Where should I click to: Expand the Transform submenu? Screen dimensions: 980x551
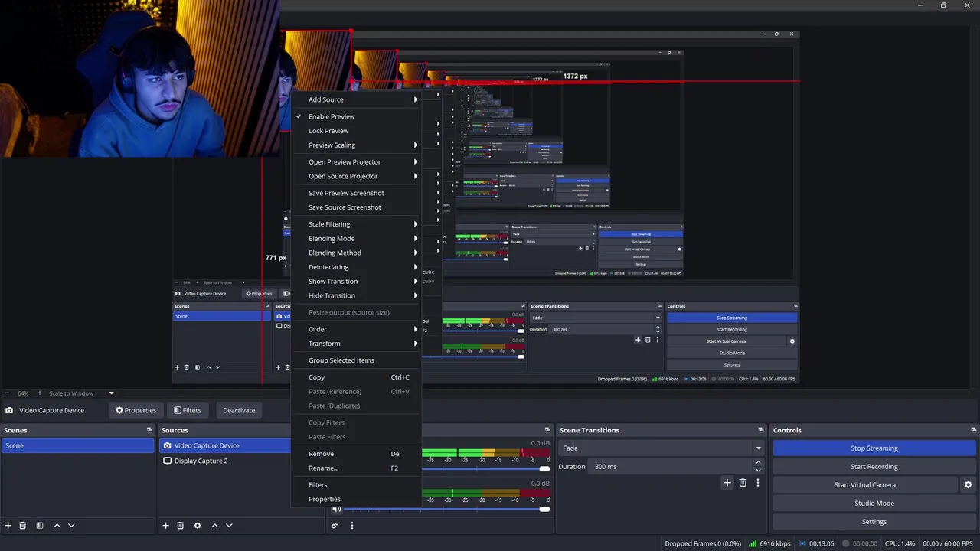coord(357,344)
